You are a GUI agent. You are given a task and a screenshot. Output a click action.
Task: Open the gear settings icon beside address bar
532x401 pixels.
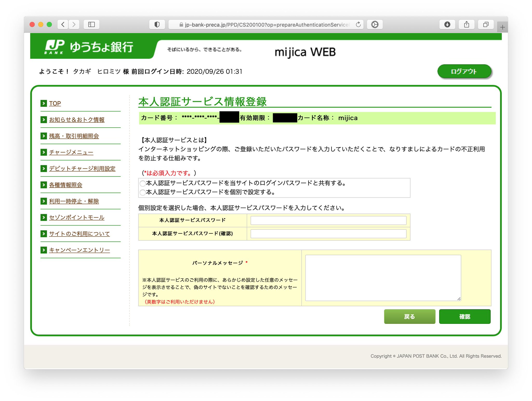coord(375,24)
